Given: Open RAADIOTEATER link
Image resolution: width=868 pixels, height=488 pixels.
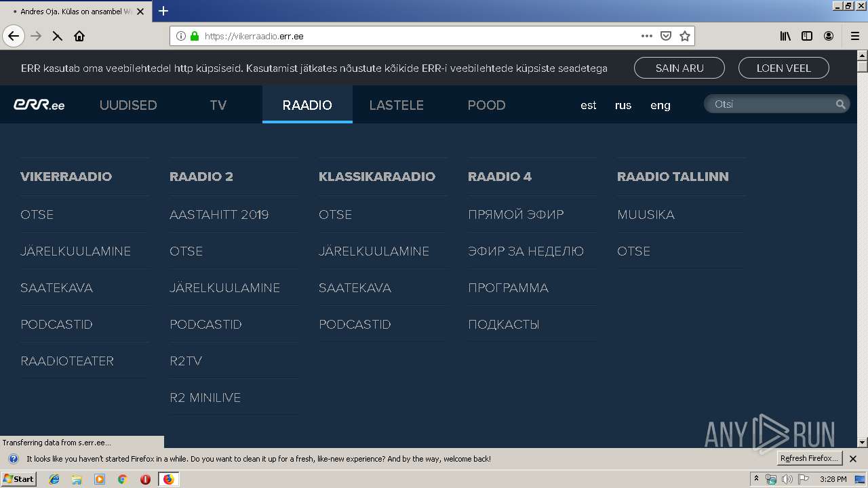Looking at the screenshot, I should tap(67, 361).
